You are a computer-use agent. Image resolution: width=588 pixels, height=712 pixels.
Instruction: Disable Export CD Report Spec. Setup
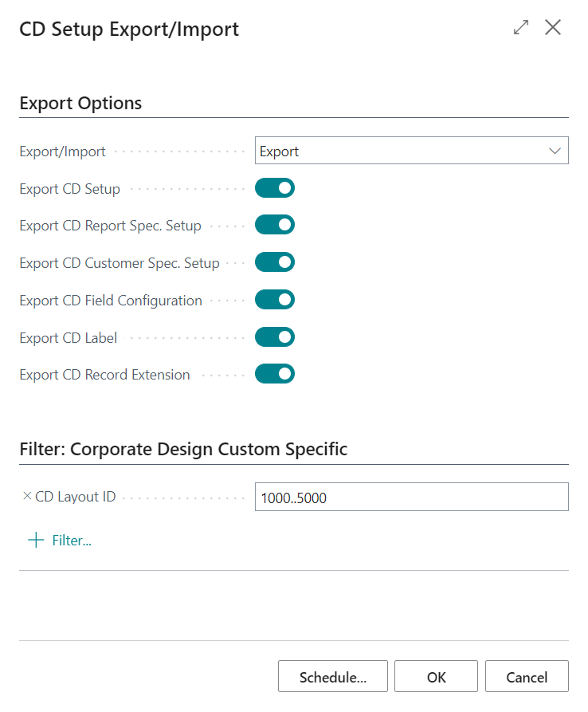click(275, 225)
